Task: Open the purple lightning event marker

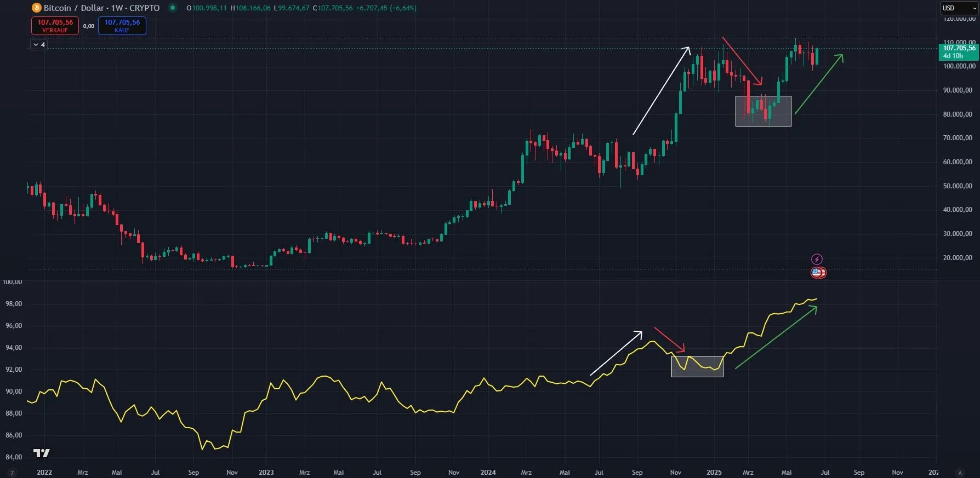Action: pos(817,259)
